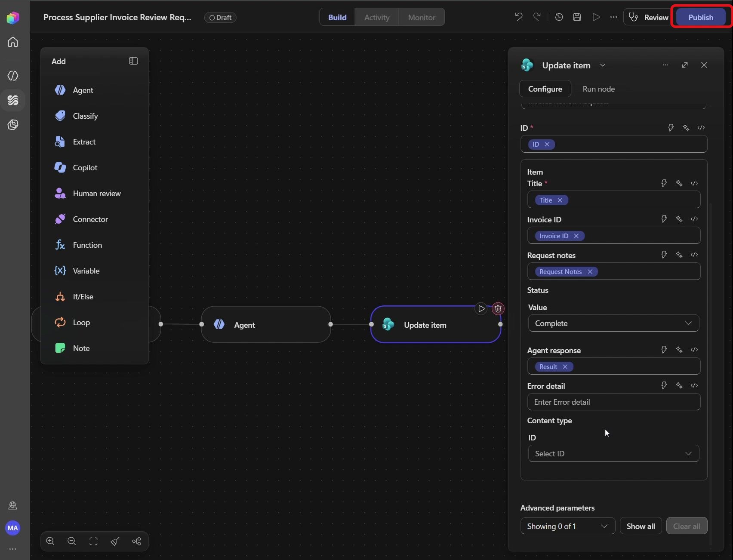Click code icon for Request notes field
733x560 pixels.
(694, 255)
